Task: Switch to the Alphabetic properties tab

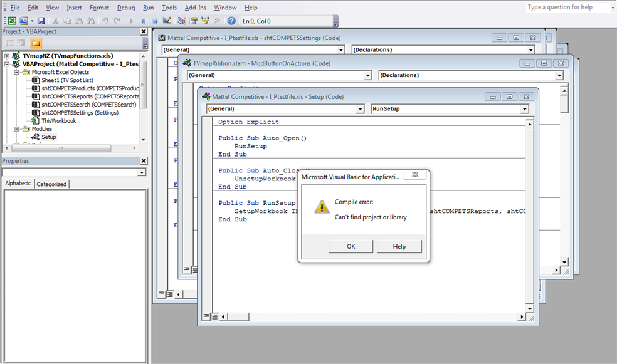Action: (x=18, y=183)
